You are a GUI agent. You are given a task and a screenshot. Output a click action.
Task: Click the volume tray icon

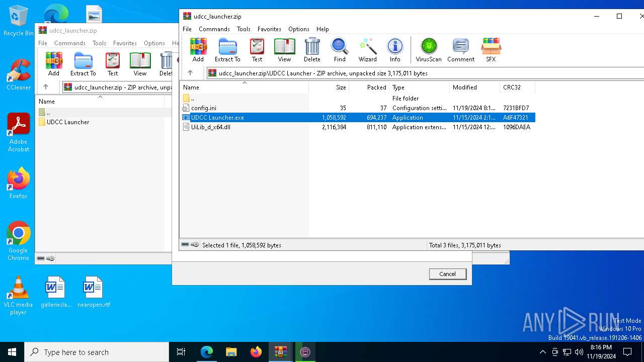point(579,352)
